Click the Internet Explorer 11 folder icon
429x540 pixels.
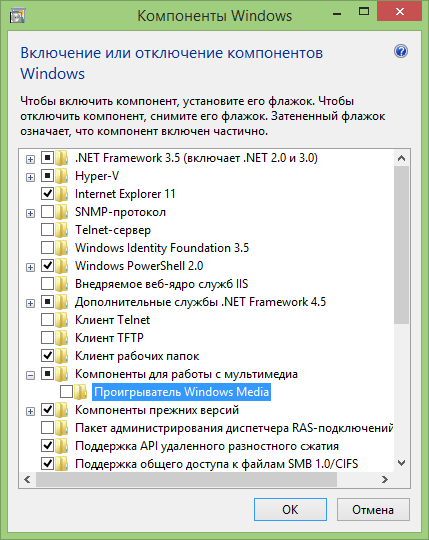(x=62, y=194)
